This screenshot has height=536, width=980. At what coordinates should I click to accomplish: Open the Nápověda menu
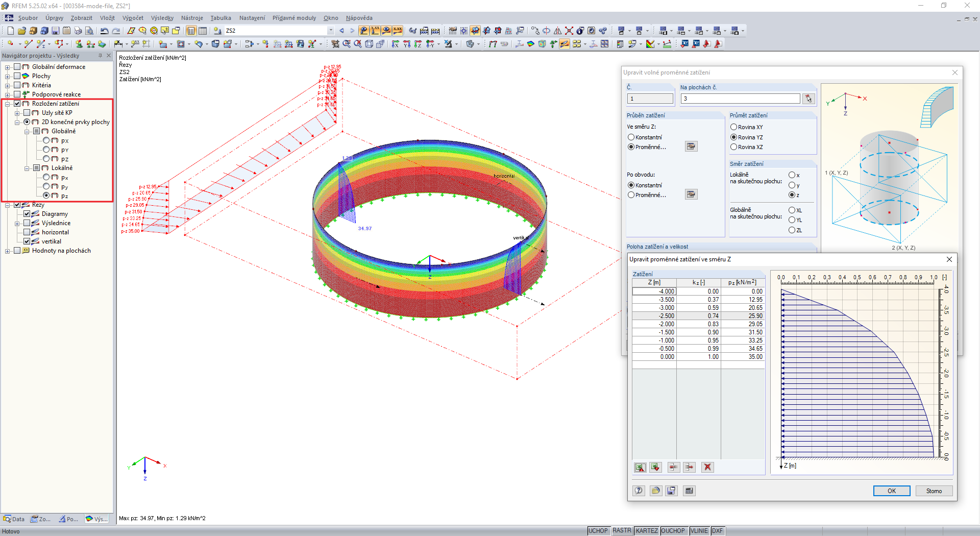pyautogui.click(x=359, y=18)
